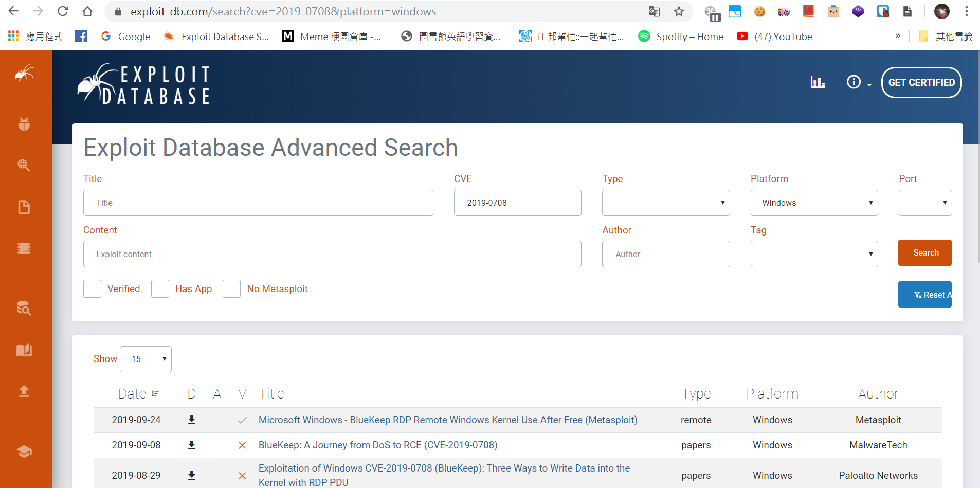This screenshot has width=980, height=488.
Task: Open the Papers document icon in sidebar
Action: pos(24,207)
